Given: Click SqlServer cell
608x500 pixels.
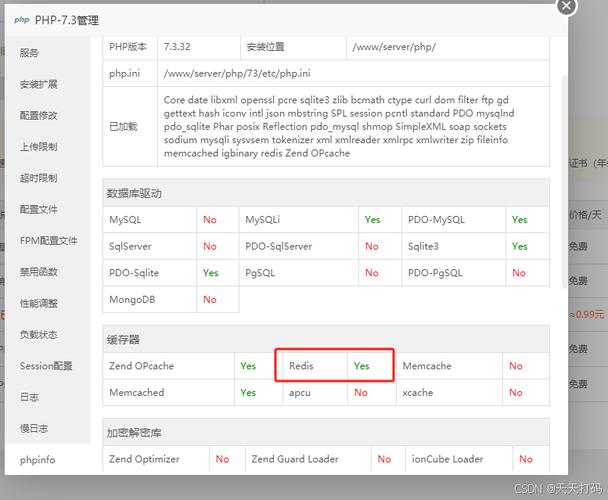Looking at the screenshot, I should click(150, 246).
